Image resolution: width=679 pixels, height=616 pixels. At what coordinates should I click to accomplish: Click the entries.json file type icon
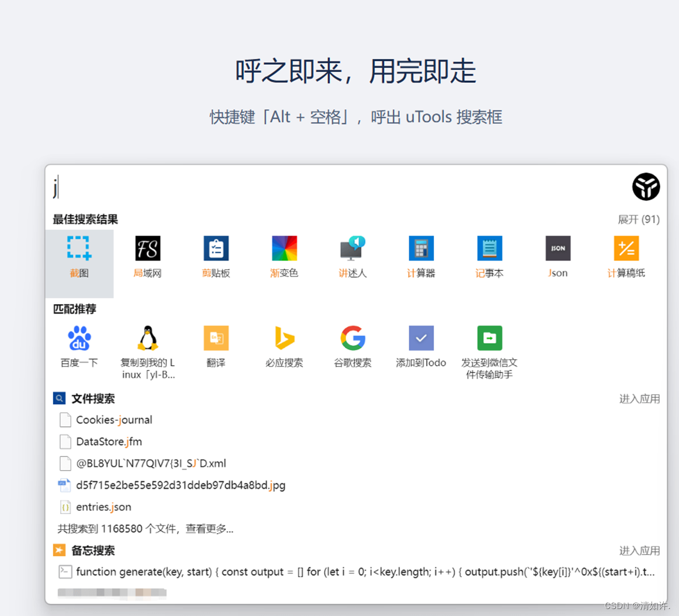(65, 507)
